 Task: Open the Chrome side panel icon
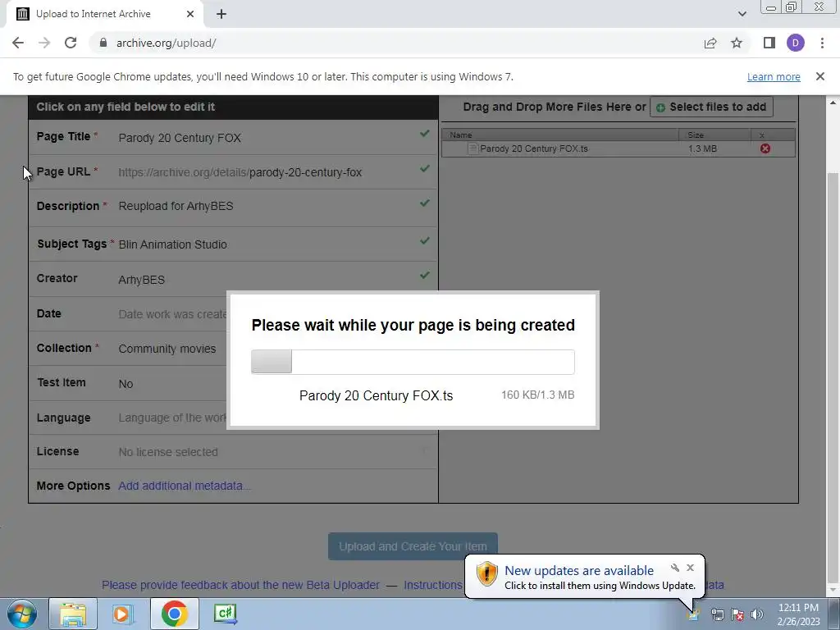(x=769, y=43)
